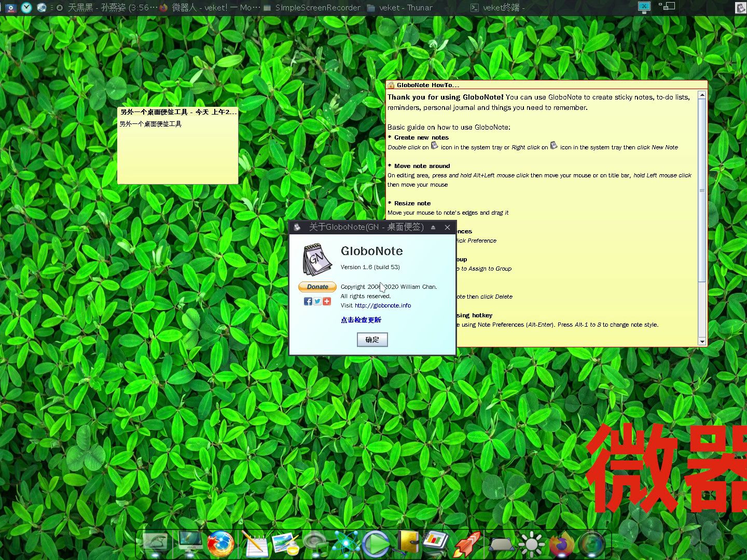Click the GloboNote tray icon at top right

tap(741, 8)
